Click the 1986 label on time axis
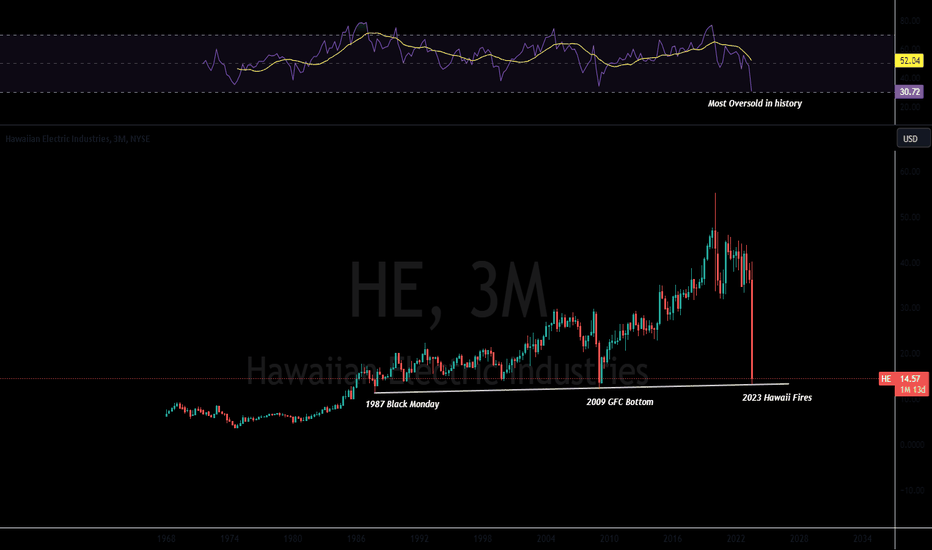932x550 pixels. (x=356, y=539)
